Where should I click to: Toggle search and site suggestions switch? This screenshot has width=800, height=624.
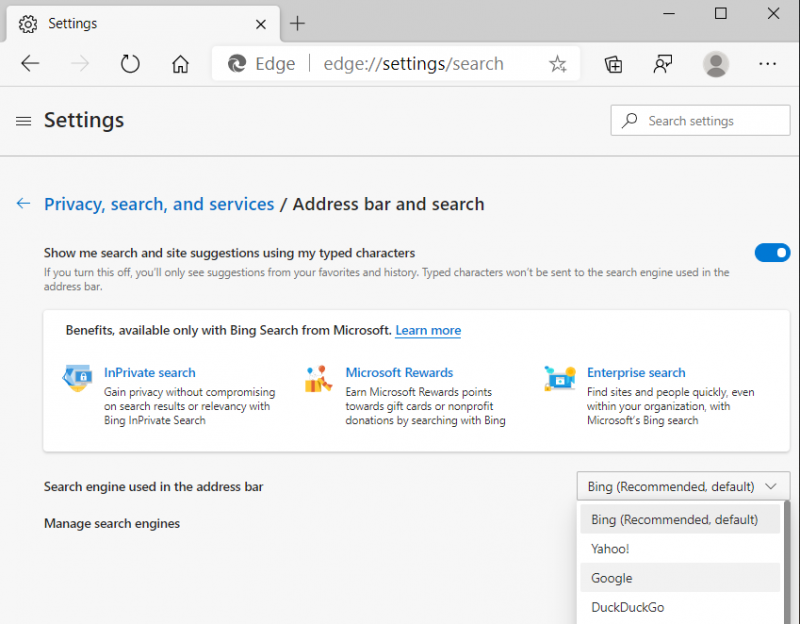point(772,253)
